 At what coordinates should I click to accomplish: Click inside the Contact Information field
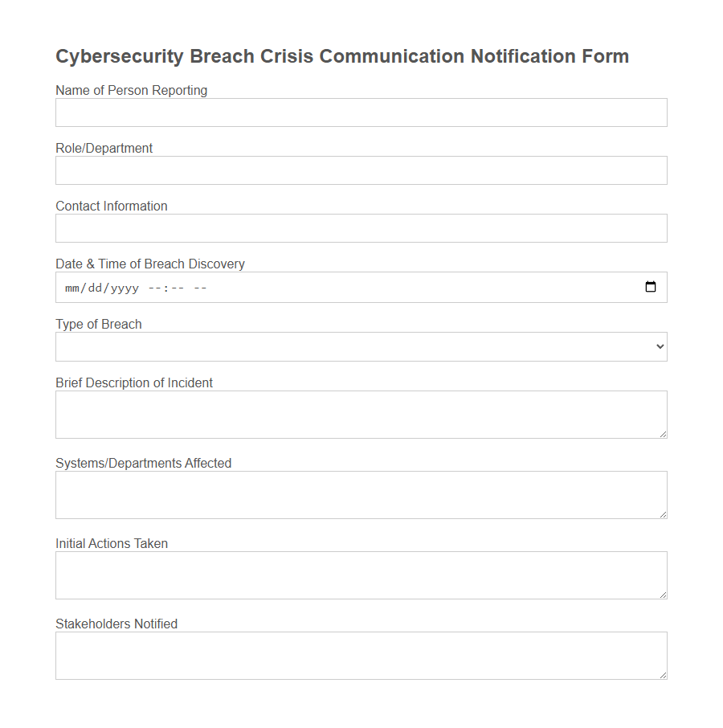tap(361, 227)
